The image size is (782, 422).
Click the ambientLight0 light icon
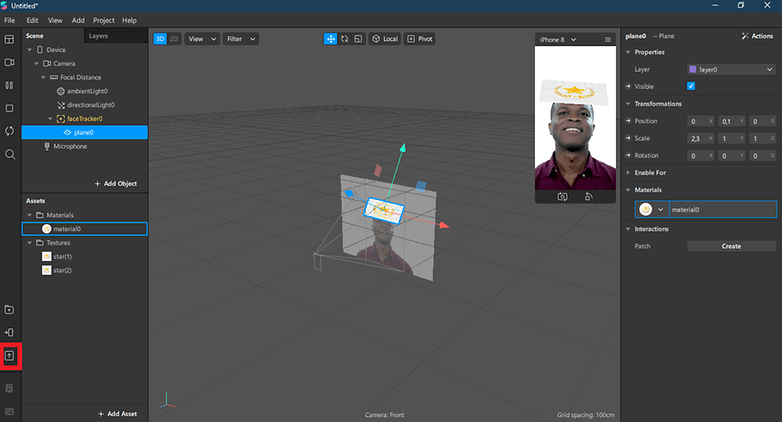(61, 91)
